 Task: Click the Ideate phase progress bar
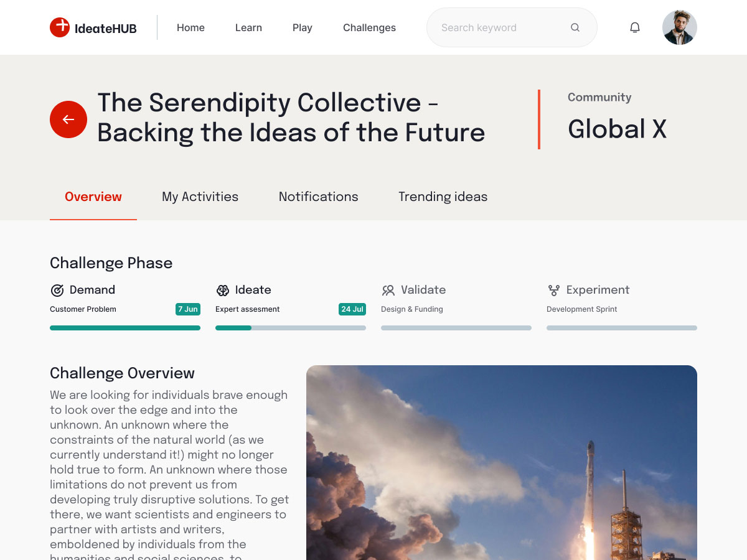pyautogui.click(x=291, y=328)
